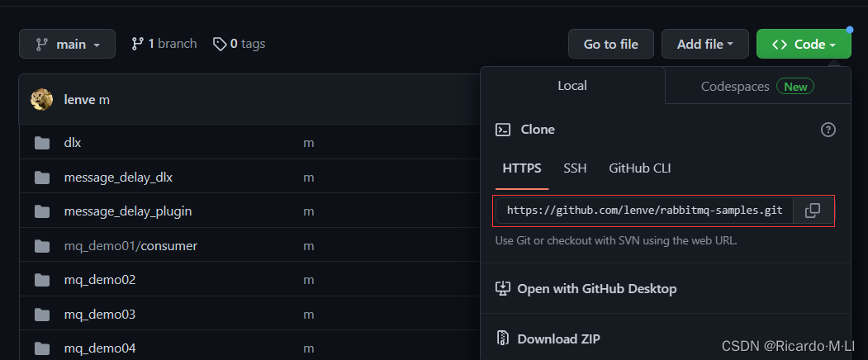Screen dimensions: 868x360
Task: Click the folder icon next to mq_demo04
Action: tap(42, 348)
